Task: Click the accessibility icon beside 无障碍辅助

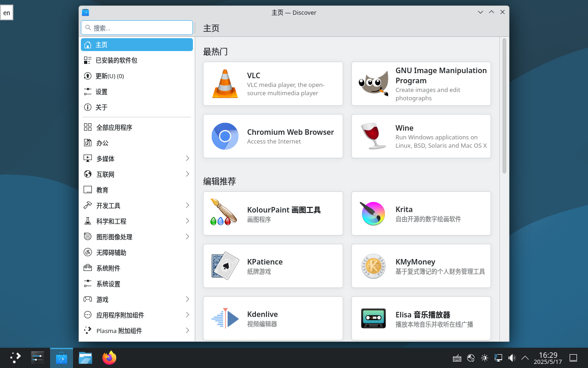Action: point(88,253)
